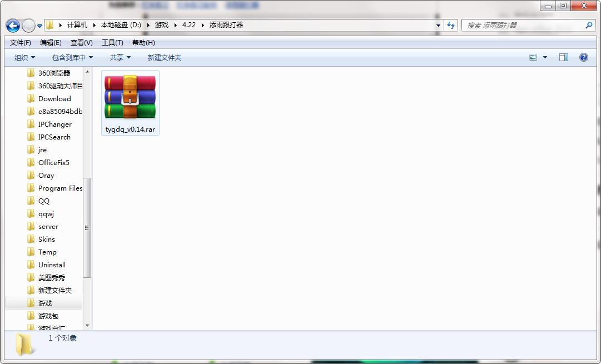
Task: Click the folder icon in address bar
Action: pos(50,26)
